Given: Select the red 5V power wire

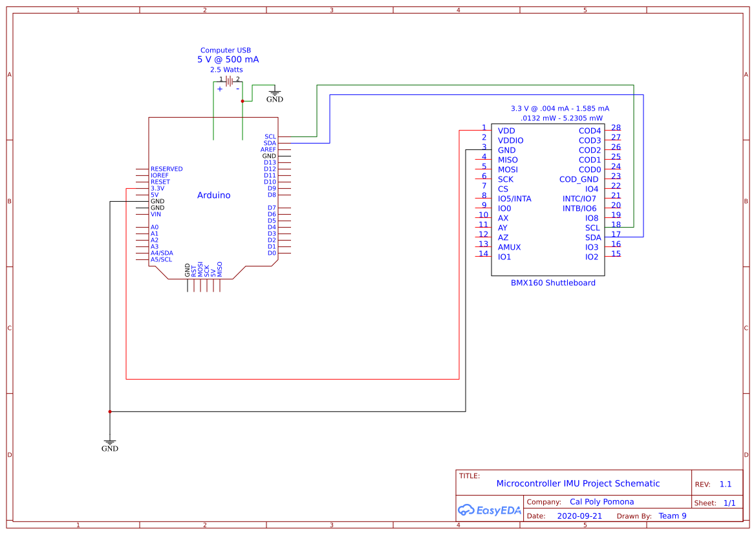Looking at the screenshot, I should [291, 379].
